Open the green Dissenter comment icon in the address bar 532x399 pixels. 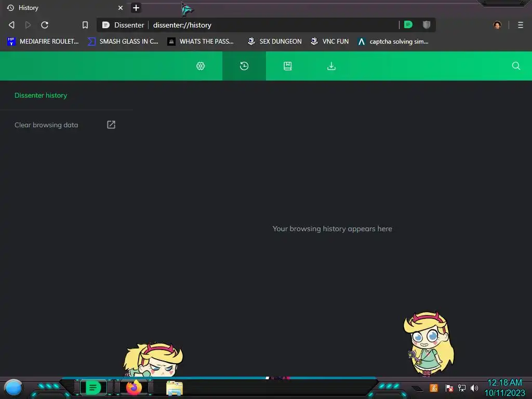pos(408,24)
